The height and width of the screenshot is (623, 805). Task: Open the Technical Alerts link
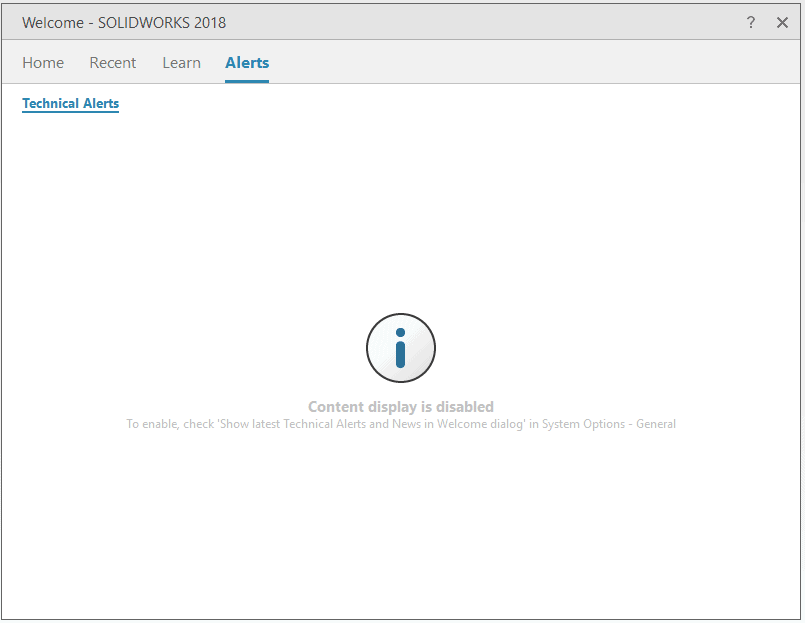click(x=70, y=103)
